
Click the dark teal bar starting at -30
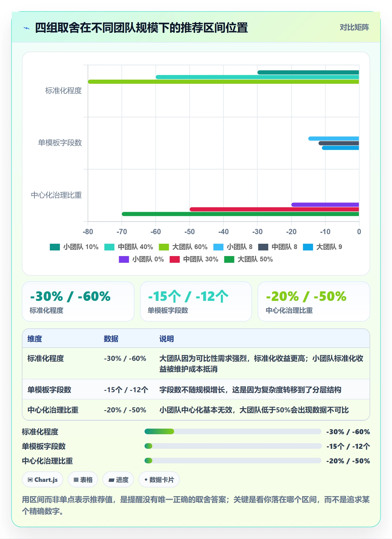coord(308,73)
